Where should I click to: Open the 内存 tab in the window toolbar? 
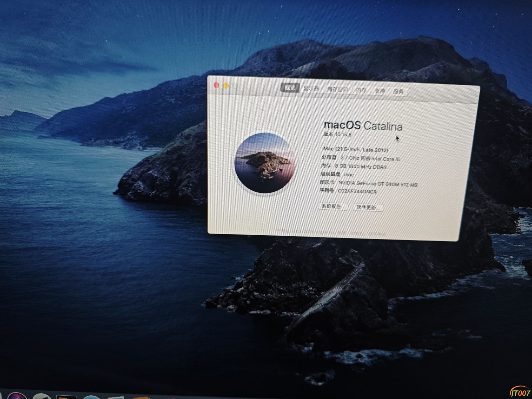coord(361,90)
